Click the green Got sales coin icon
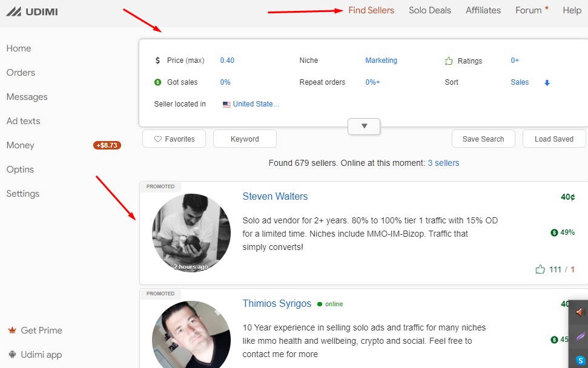This screenshot has width=588, height=368. [x=158, y=82]
